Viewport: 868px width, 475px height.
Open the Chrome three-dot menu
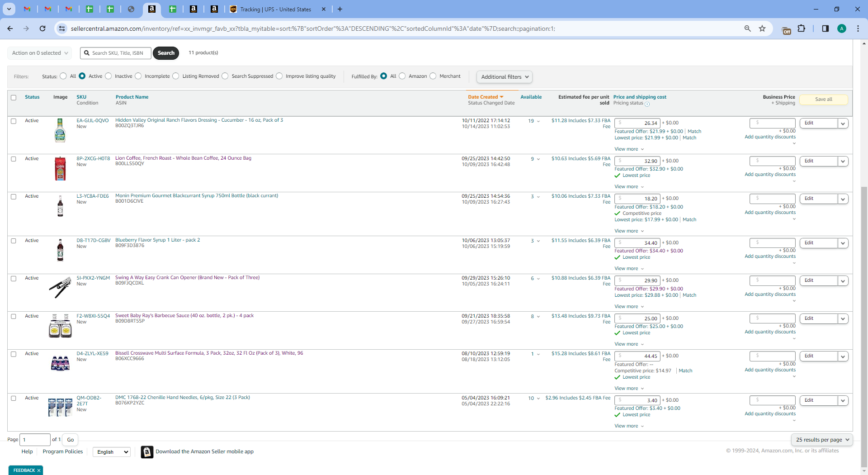[x=858, y=28]
